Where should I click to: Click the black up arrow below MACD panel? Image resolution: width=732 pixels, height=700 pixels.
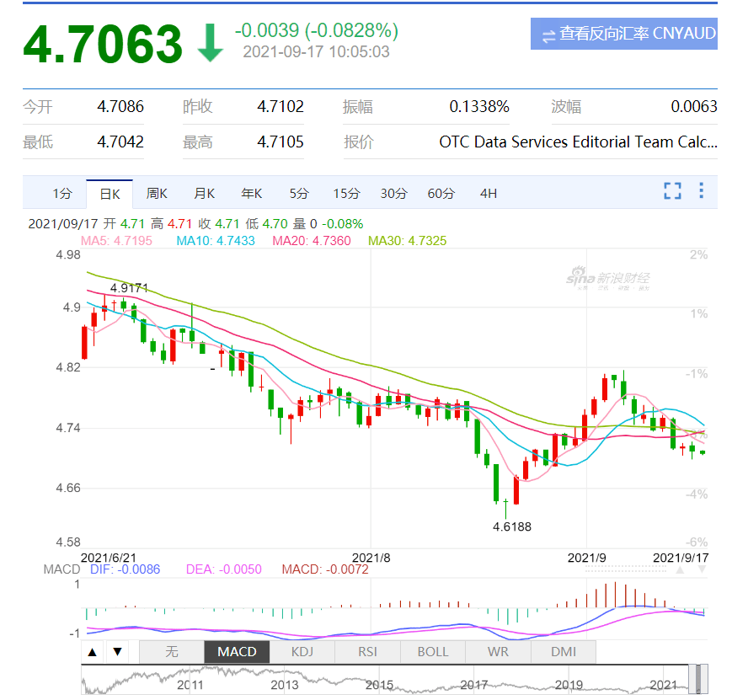pyautogui.click(x=94, y=651)
